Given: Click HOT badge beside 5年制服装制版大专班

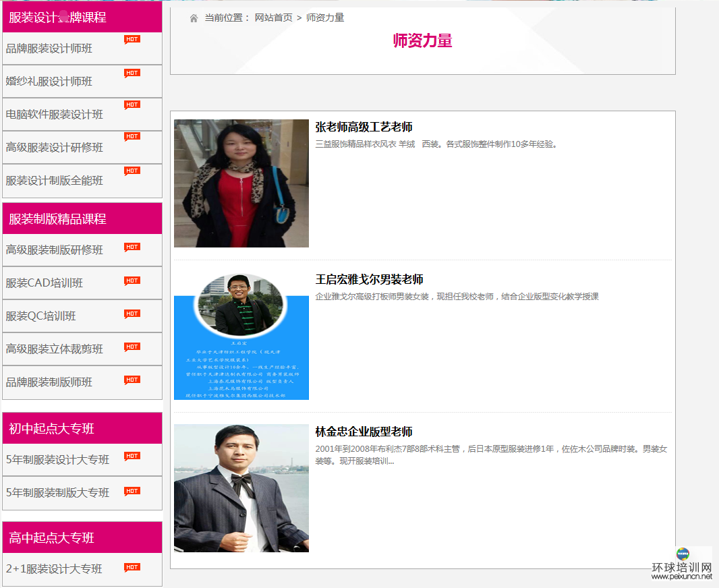Looking at the screenshot, I should 132,492.
